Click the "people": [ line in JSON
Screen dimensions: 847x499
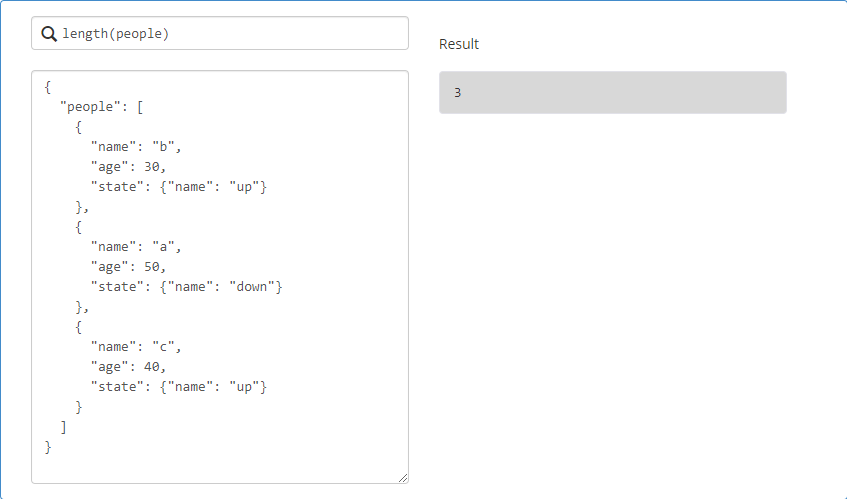[x=102, y=107]
